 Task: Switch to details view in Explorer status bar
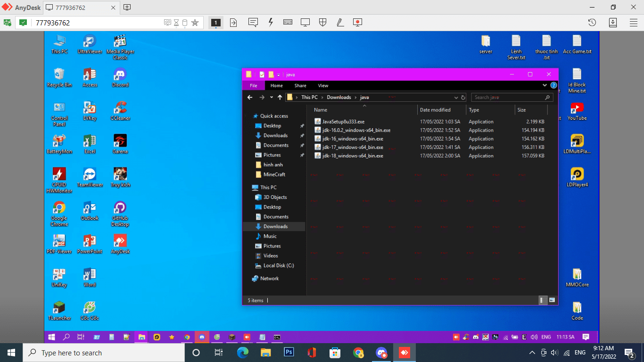pos(542,300)
